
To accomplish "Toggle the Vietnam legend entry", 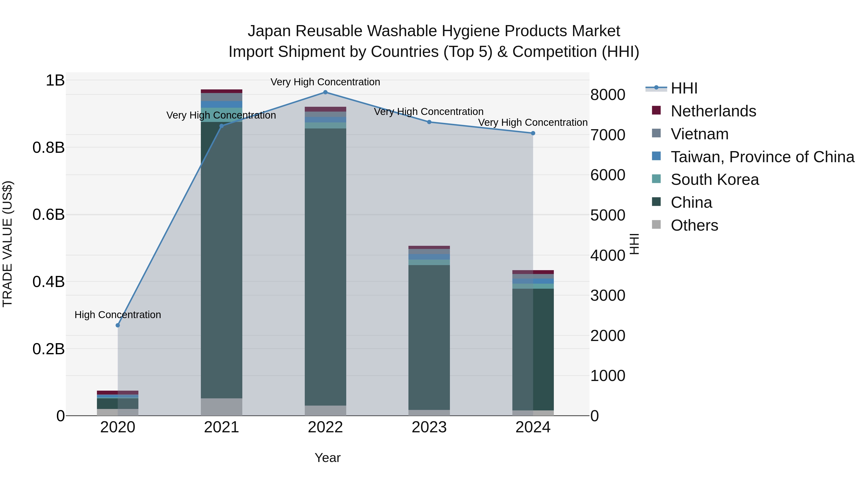I will [x=690, y=134].
